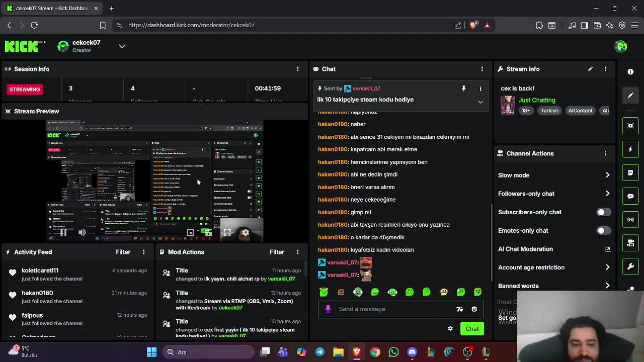Open chat settings gear icon

click(x=450, y=328)
